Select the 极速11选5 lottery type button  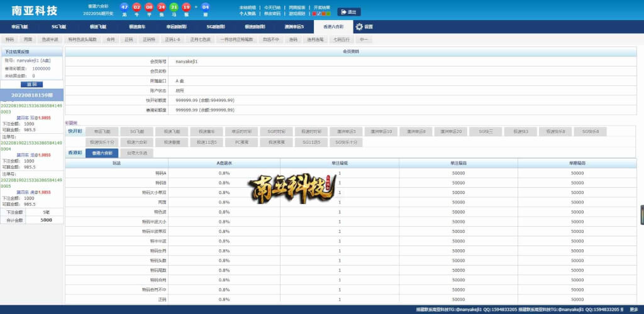coord(206,143)
